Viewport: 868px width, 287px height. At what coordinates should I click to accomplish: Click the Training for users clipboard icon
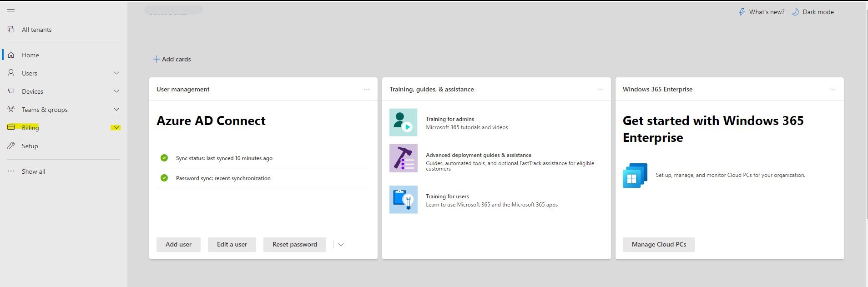coord(404,200)
